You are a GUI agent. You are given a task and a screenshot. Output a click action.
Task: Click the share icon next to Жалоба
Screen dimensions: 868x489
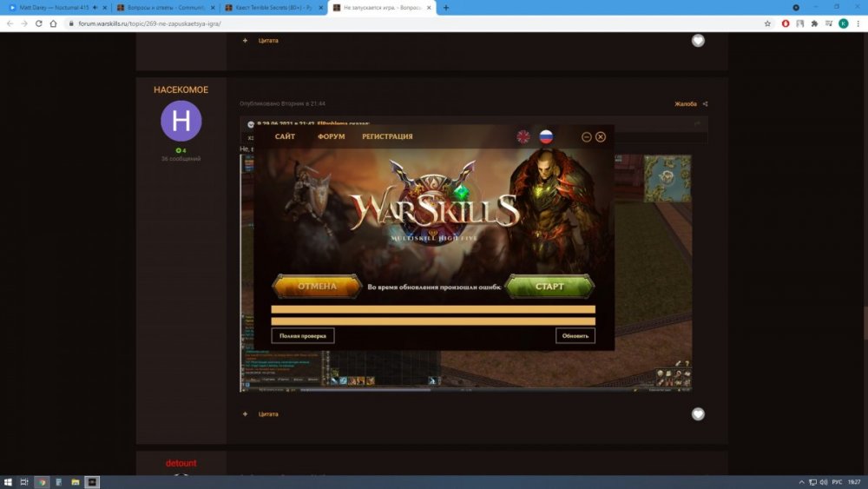pos(705,104)
